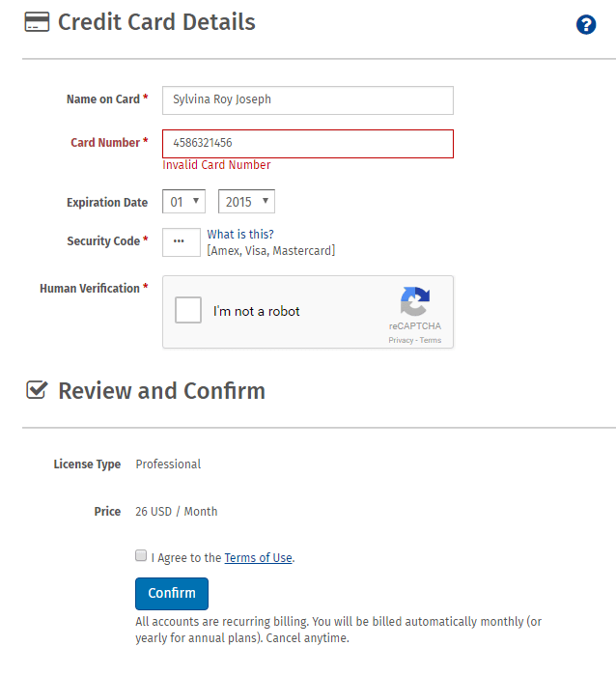Screen dimensions: 616x675
Task: Click the License Type label
Action: (x=87, y=464)
